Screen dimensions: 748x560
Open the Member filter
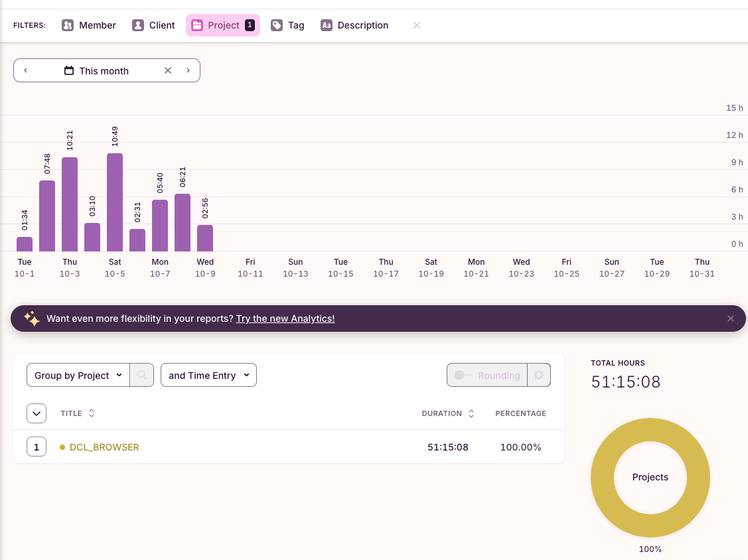point(89,25)
